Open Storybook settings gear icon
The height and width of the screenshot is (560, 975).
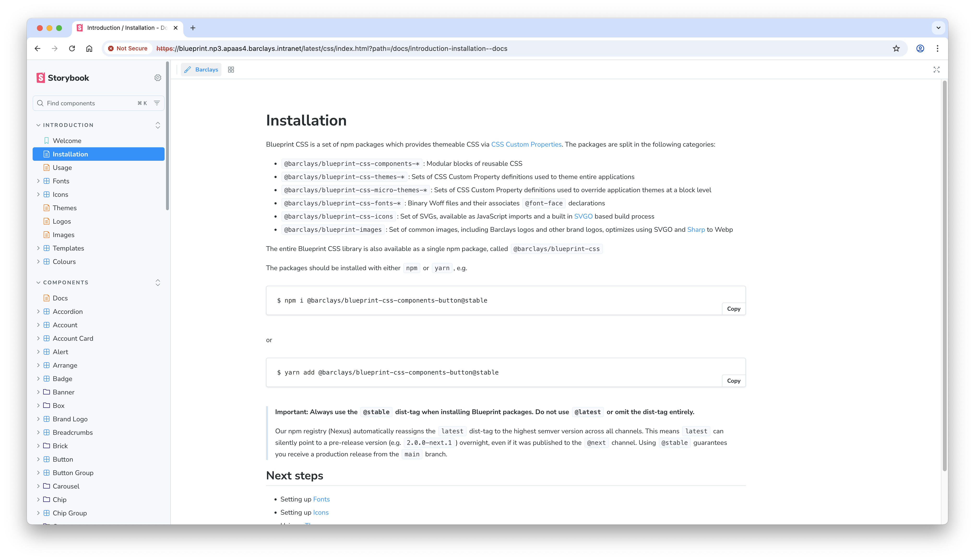[158, 78]
